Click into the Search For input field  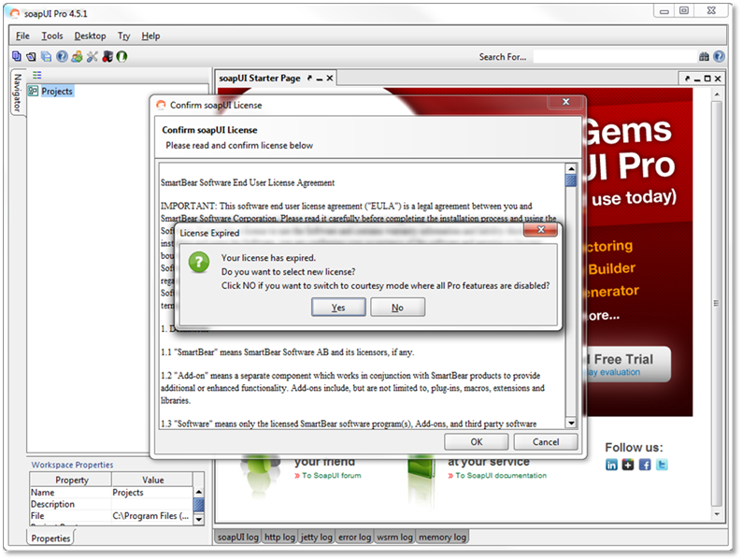(613, 57)
